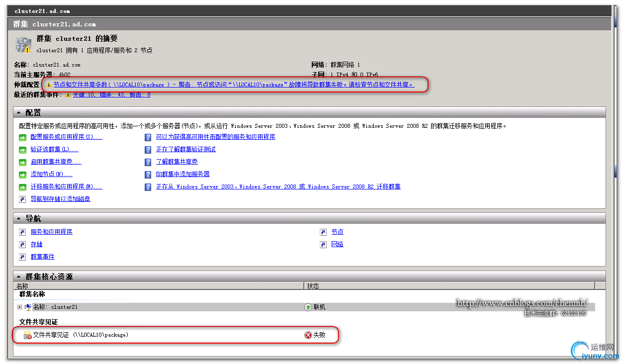Click shortcut icon beside 存储
622x364 pixels.
coord(22,245)
